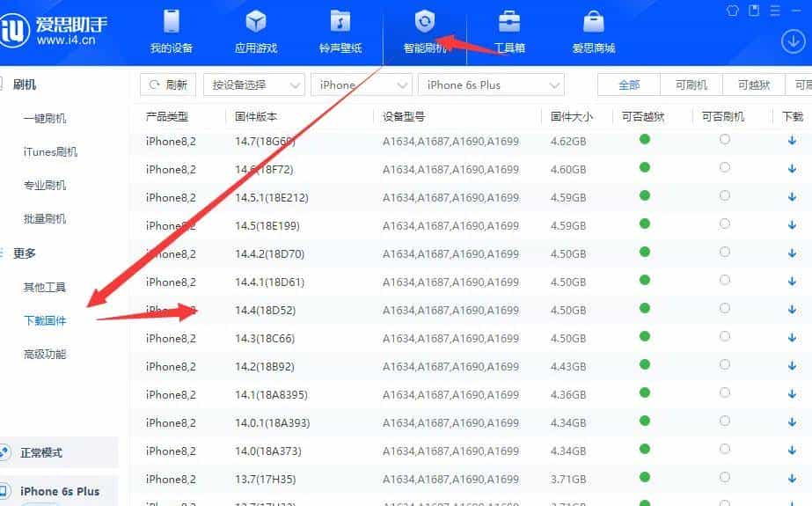The width and height of the screenshot is (812, 506).
Task: Download firmware 14.2(18B92)
Action: [792, 366]
